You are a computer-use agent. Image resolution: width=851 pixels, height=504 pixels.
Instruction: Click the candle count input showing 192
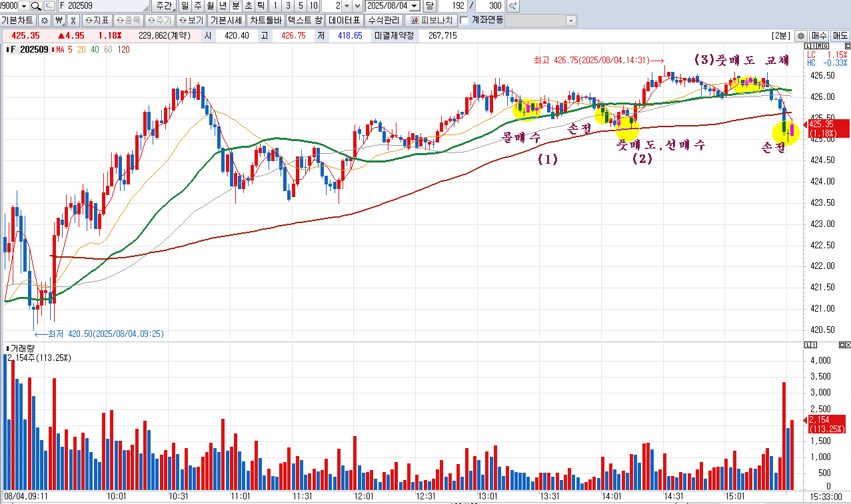pos(452,6)
